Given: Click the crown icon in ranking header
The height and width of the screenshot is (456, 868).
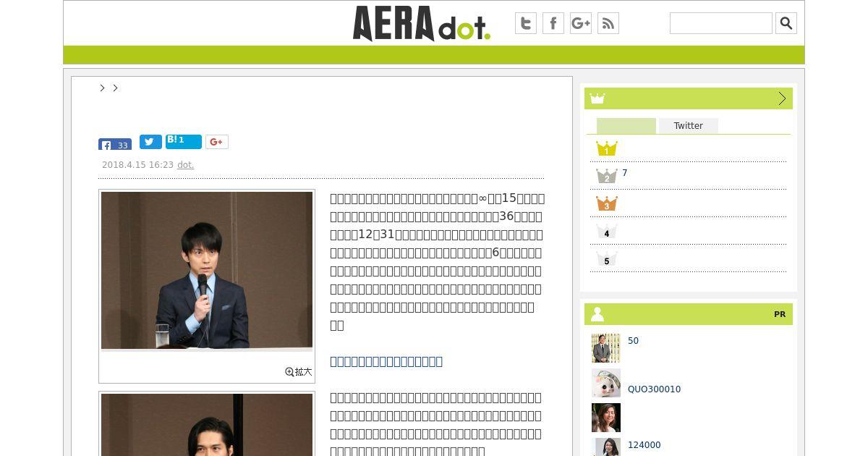Looking at the screenshot, I should 597,98.
